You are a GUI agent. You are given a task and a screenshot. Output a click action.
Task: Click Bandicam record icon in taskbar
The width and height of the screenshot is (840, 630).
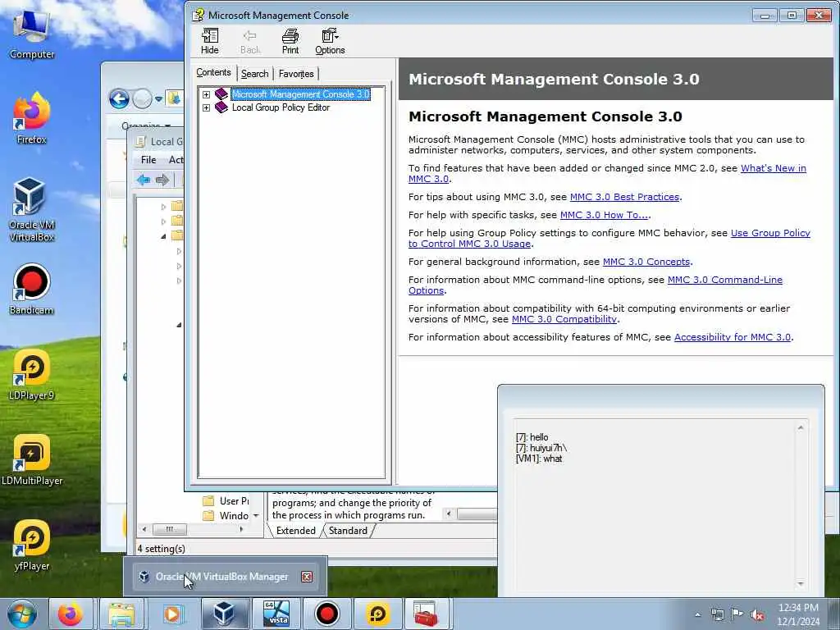(326, 614)
